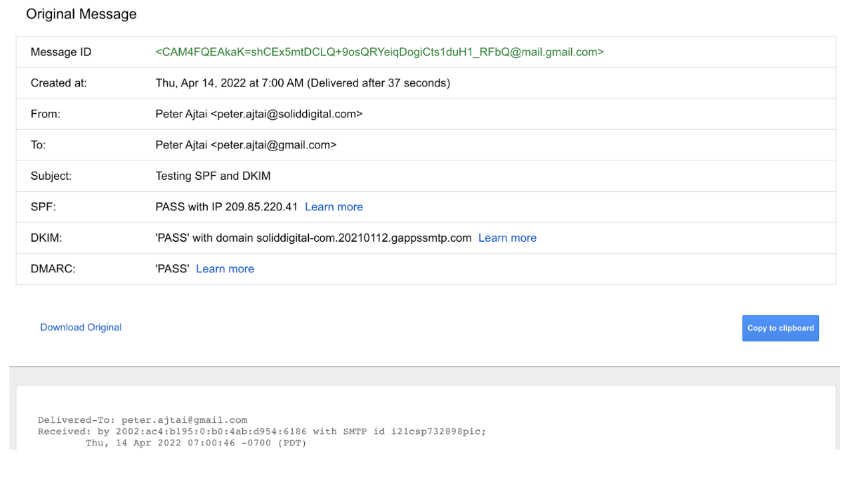868x494 pixels.
Task: Open the DKIM Learn more link
Action: tap(507, 238)
